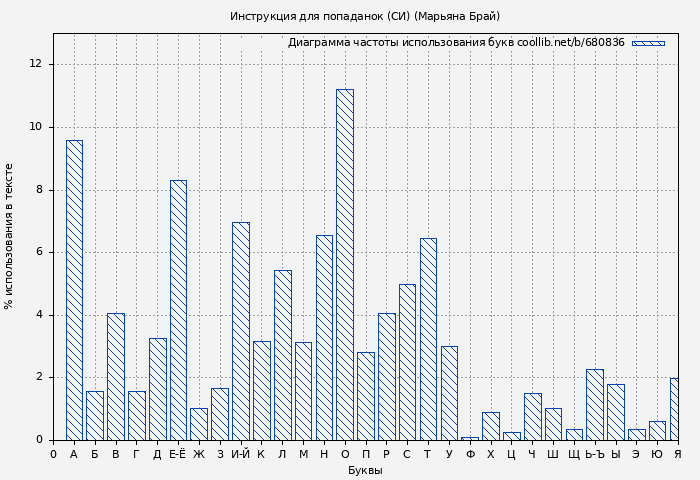The width and height of the screenshot is (700, 480).
Task: Select the bar for letter А
Action: [x=74, y=290]
